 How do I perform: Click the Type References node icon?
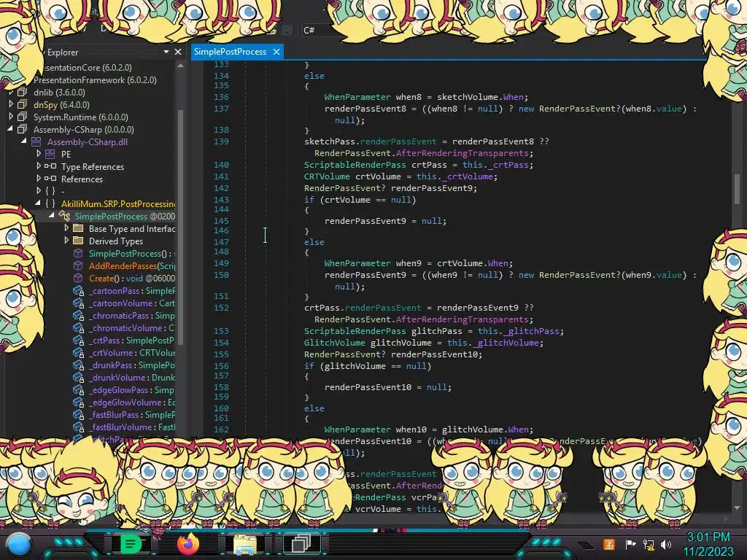(50, 166)
